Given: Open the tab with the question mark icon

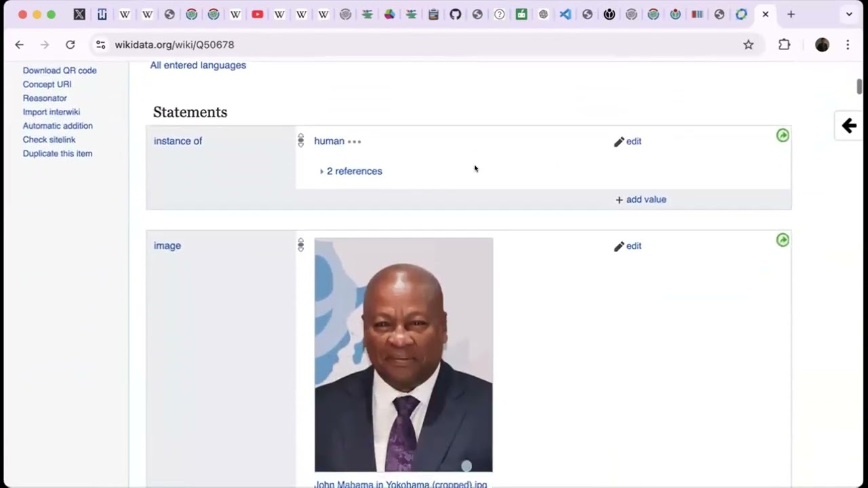Looking at the screenshot, I should click(x=499, y=14).
